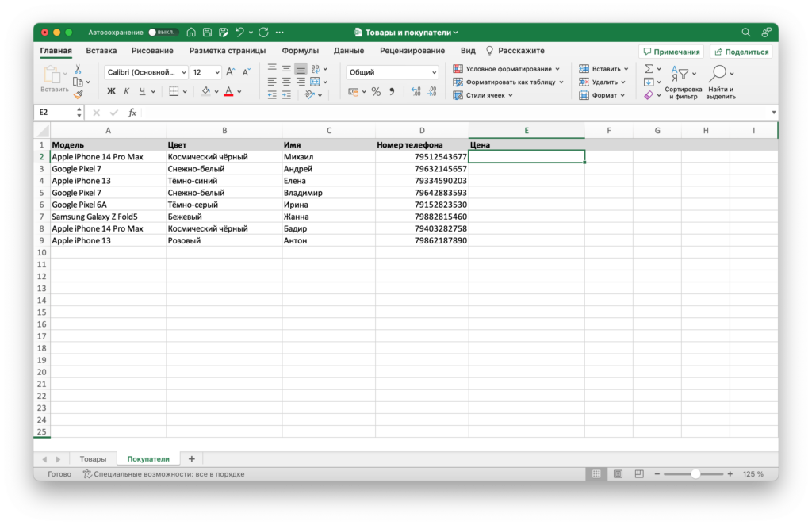This screenshot has width=812, height=525.
Task: Click the search magnifier in the title bar
Action: click(x=745, y=32)
